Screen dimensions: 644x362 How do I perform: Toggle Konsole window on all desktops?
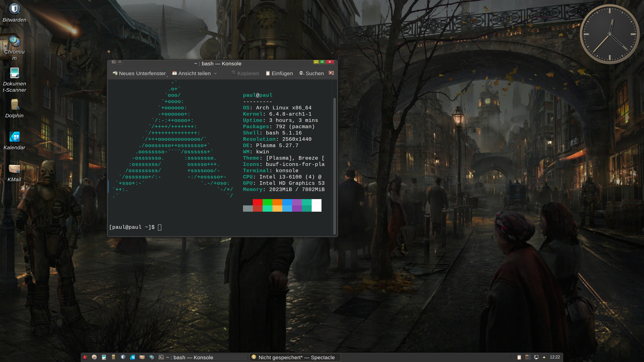pos(120,62)
